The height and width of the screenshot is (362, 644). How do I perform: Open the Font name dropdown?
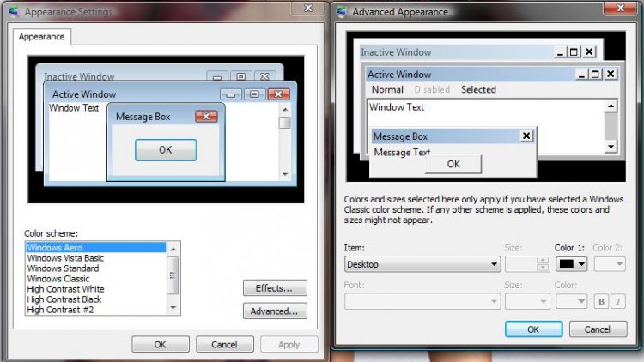pyautogui.click(x=422, y=302)
